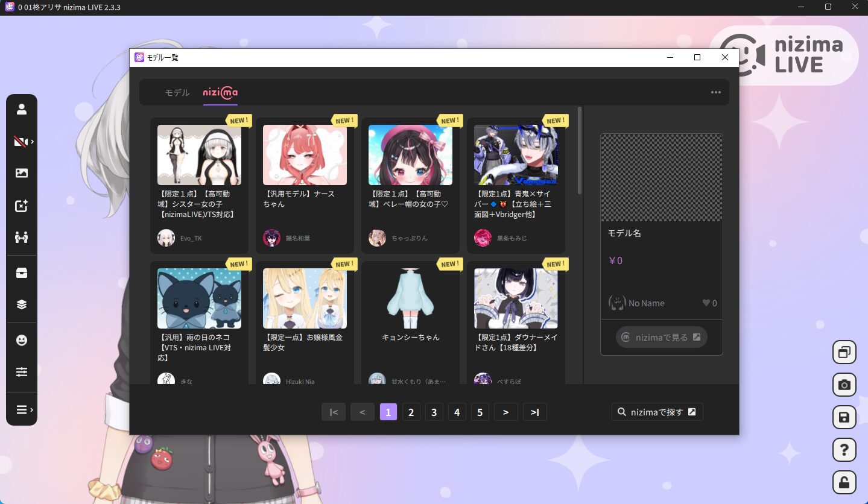This screenshot has width=868, height=504.
Task: Click the nizimaで探す search button
Action: pos(657,412)
